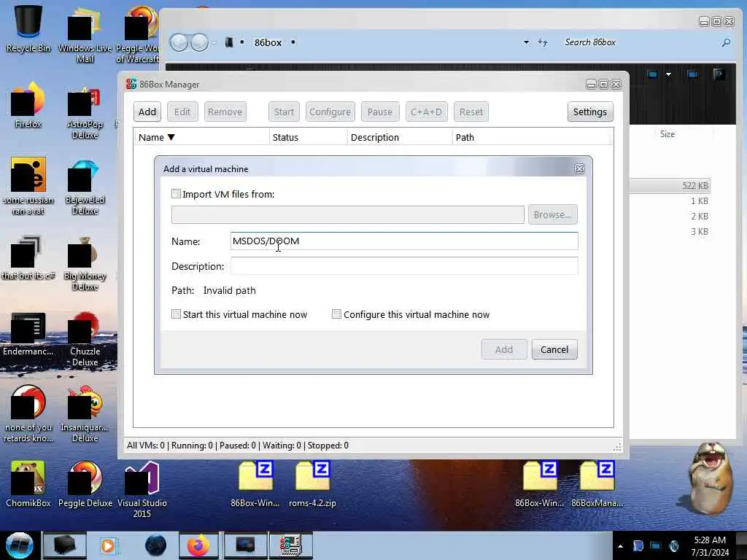Click the Path column header

coord(531,138)
